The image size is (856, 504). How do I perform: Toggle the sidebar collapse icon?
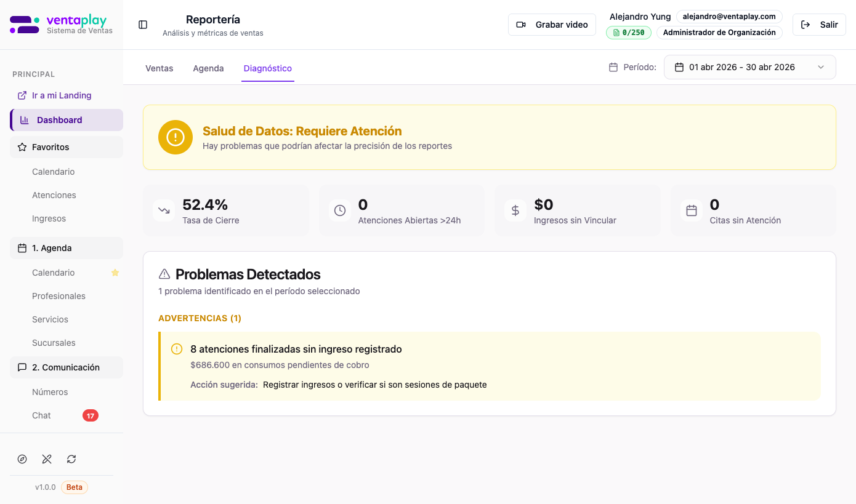143,25
